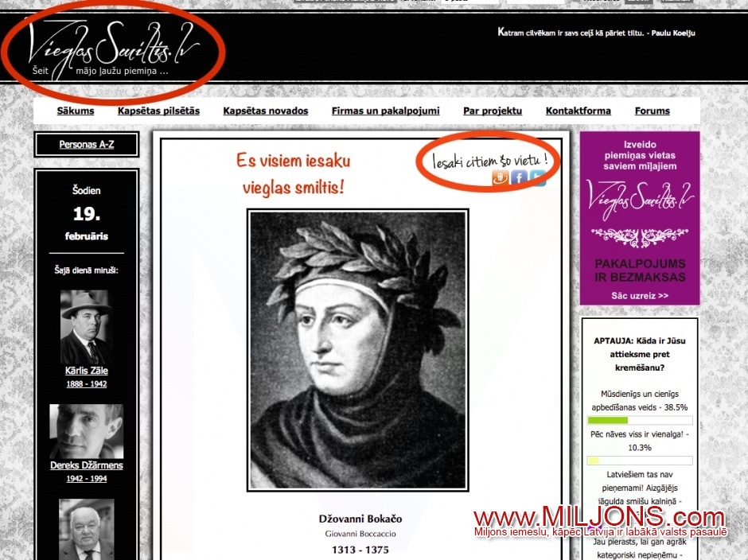The height and width of the screenshot is (560, 748).
Task: Click the purple banner VieglasSmiltis logo
Action: 640,196
